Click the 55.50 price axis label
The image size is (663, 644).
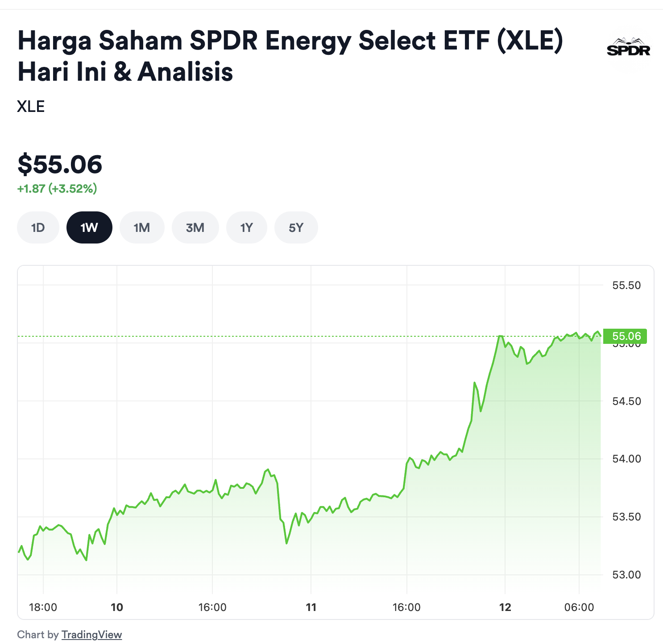coord(626,285)
